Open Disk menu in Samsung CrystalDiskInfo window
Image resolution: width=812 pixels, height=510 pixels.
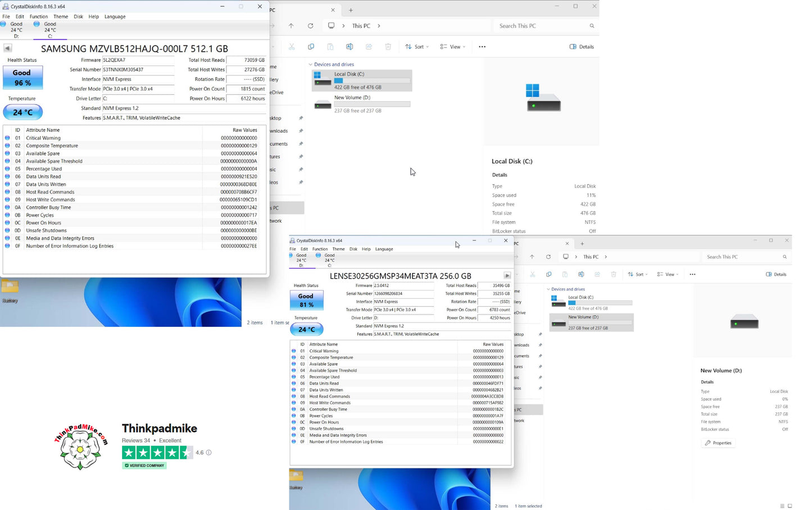[78, 16]
